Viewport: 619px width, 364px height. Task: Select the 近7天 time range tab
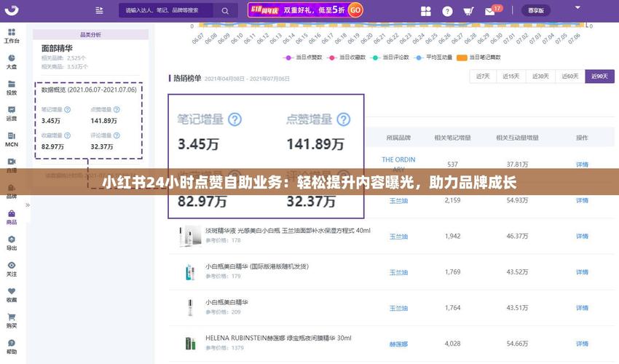point(483,76)
